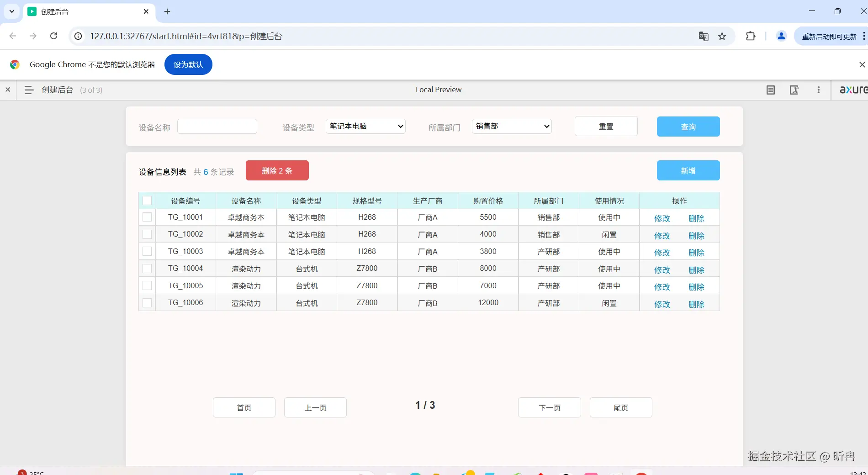
Task: Reload the current page
Action: pos(53,36)
